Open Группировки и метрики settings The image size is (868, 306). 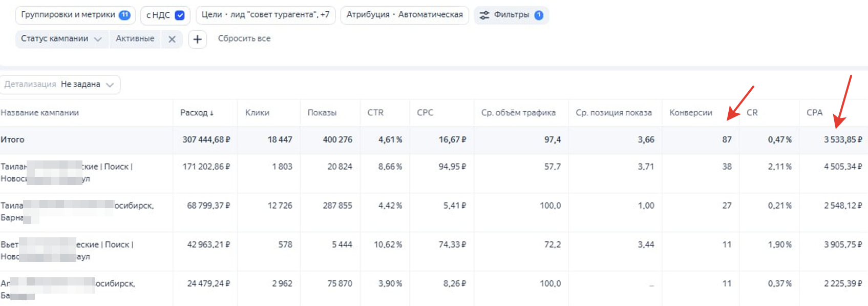(x=75, y=15)
